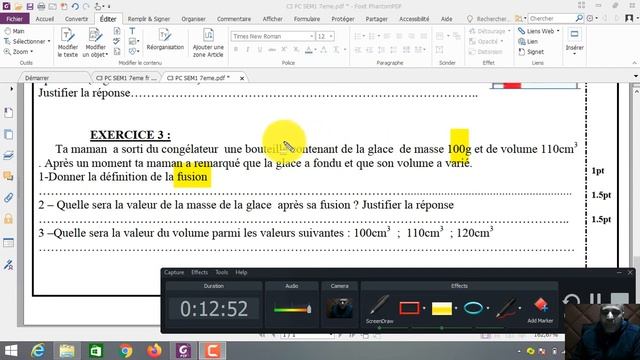Switch to the Démarrer document tab
This screenshot has width=640, height=360.
(x=37, y=78)
